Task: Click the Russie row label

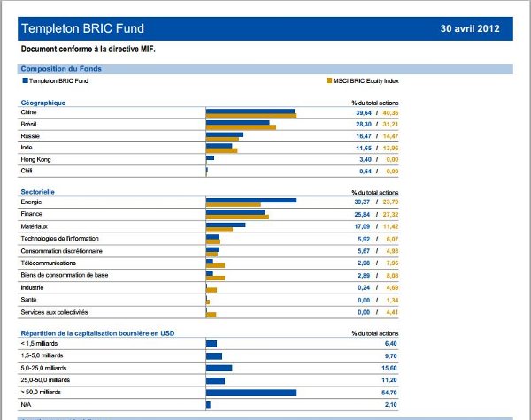Action: tap(30, 136)
